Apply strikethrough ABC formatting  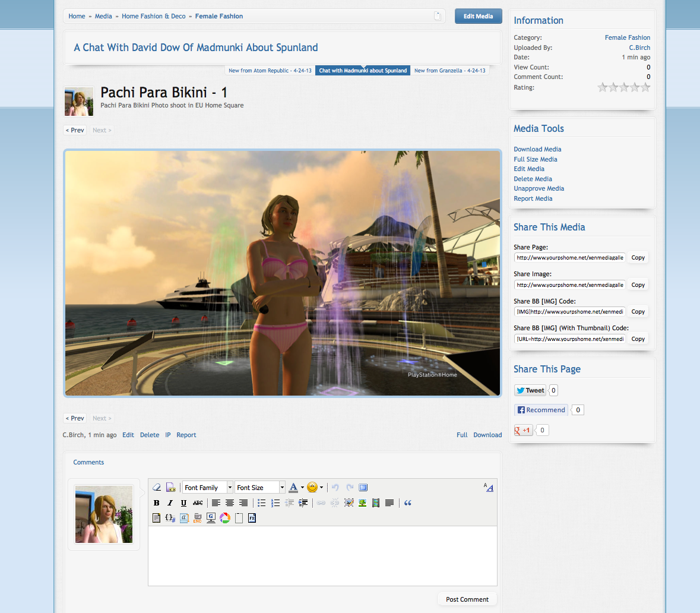pos(198,503)
